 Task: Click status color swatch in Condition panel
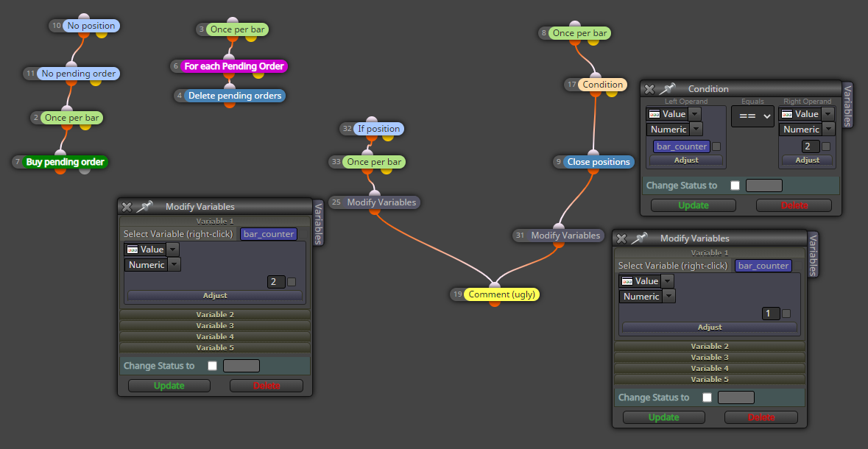pos(764,185)
